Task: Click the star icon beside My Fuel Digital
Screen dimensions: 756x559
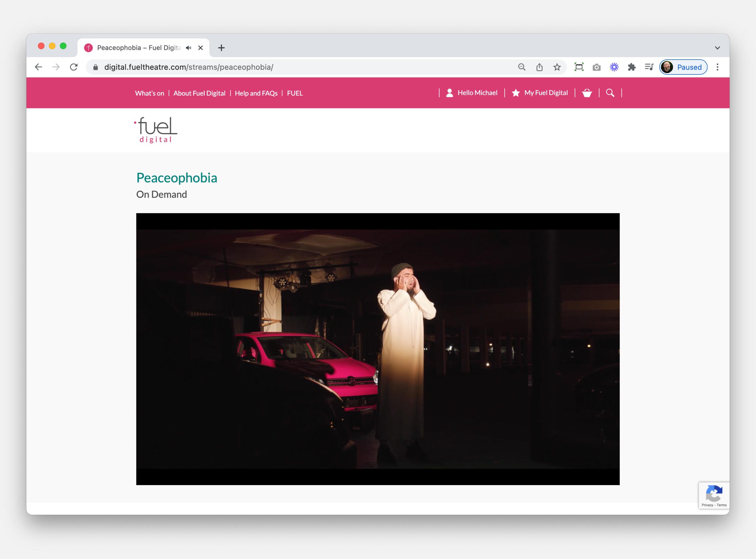Action: point(516,93)
